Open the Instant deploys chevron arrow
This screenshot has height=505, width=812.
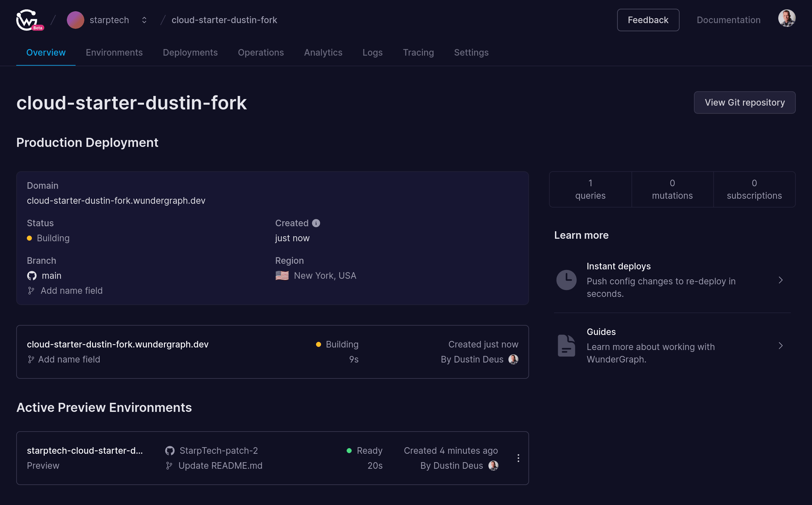(781, 280)
